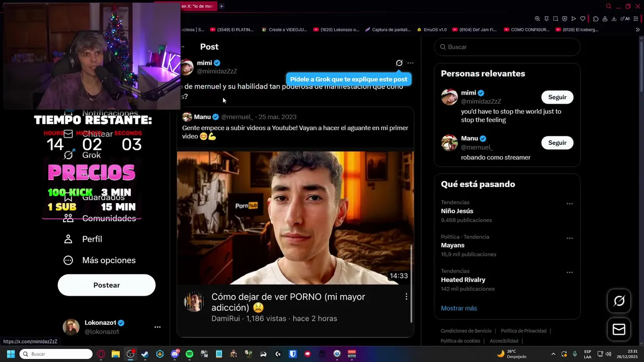
Task: Click the browser zoom magnifier icon
Action: 537,19
